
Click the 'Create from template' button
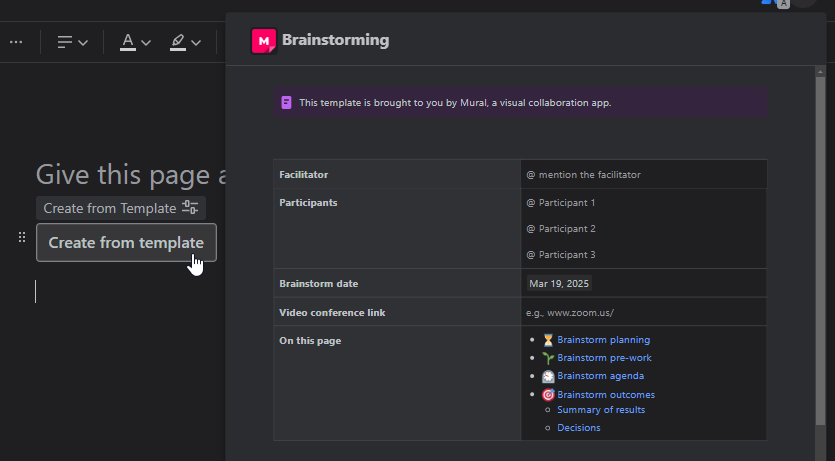click(126, 242)
